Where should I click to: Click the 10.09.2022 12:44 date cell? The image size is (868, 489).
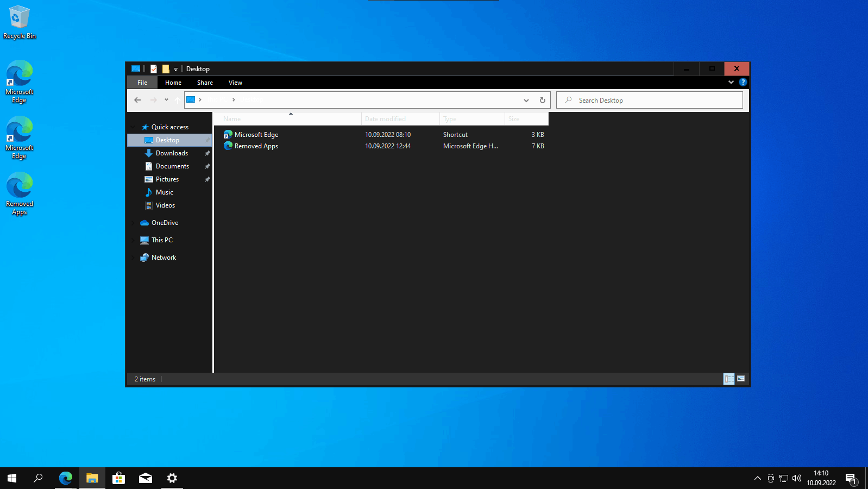pyautogui.click(x=388, y=146)
